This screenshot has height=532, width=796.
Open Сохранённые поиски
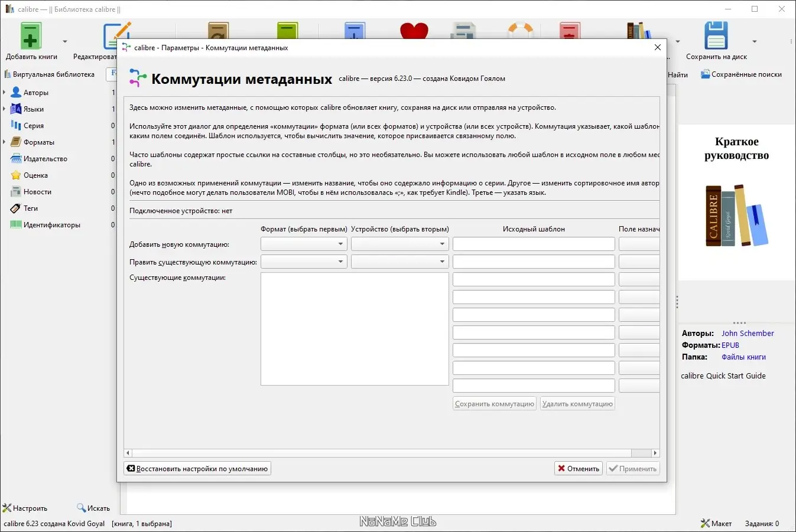(742, 74)
